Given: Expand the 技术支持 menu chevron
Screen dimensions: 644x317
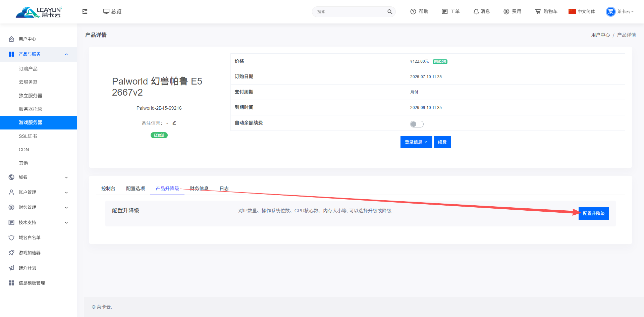Looking at the screenshot, I should tap(66, 223).
